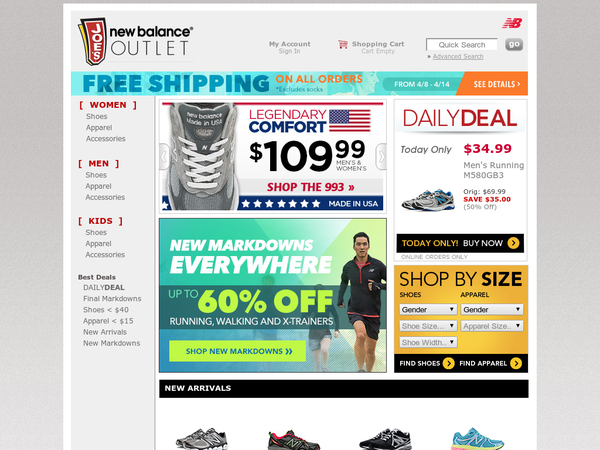Select the daily deal shoe thumbnail
The height and width of the screenshot is (450, 600).
click(x=428, y=200)
